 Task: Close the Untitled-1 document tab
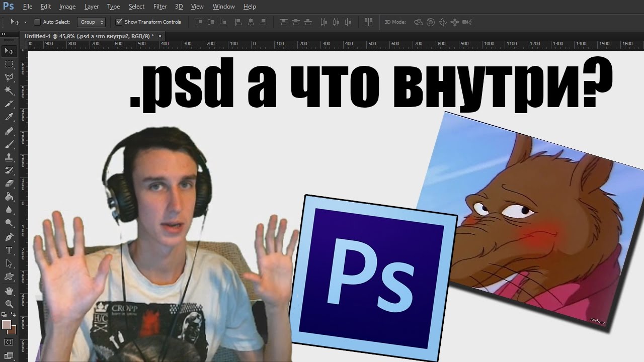point(160,36)
